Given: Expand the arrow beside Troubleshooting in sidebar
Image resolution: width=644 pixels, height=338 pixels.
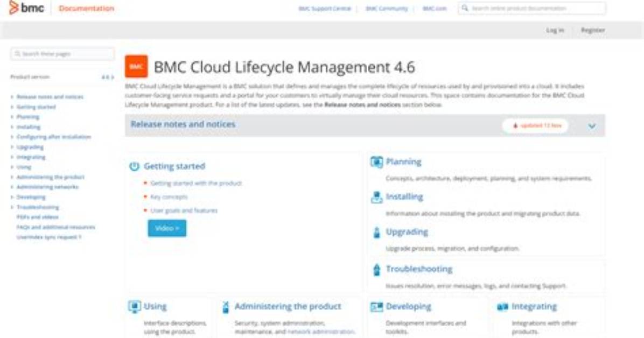Looking at the screenshot, I should pos(12,207).
